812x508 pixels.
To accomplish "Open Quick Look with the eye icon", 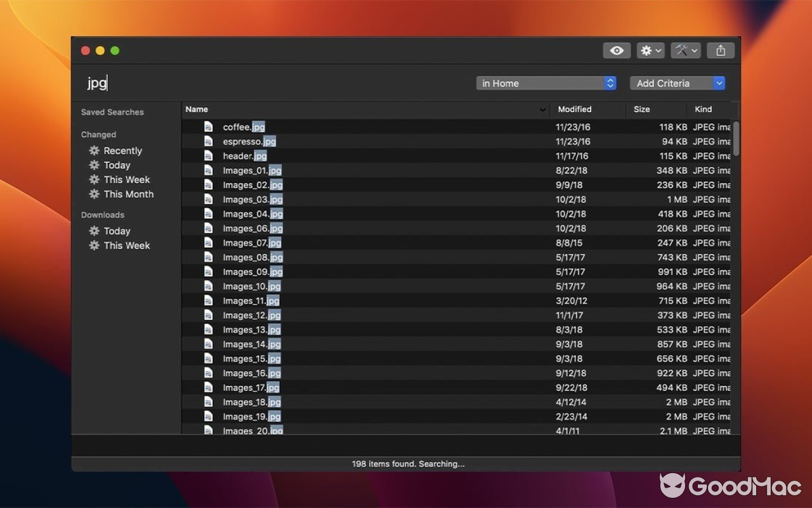I will (x=616, y=50).
